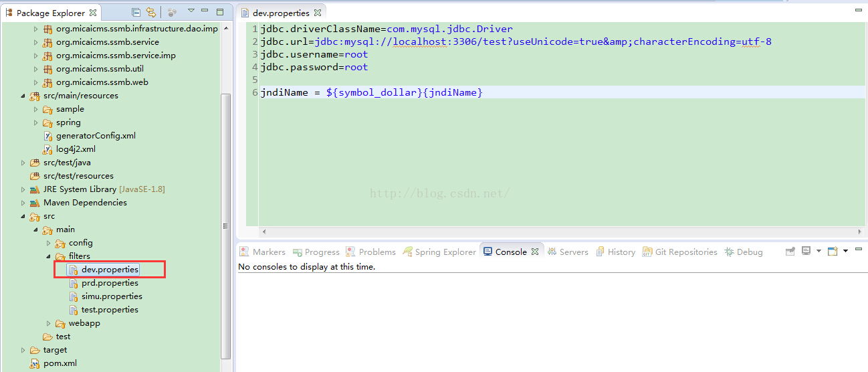Click org.micaicms.ssmb.web package icon
The image size is (868, 372).
pyautogui.click(x=47, y=82)
